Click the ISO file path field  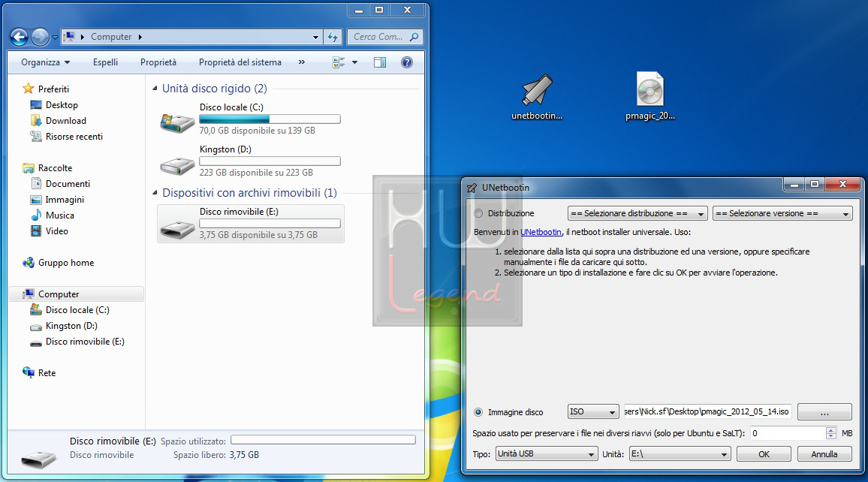707,411
